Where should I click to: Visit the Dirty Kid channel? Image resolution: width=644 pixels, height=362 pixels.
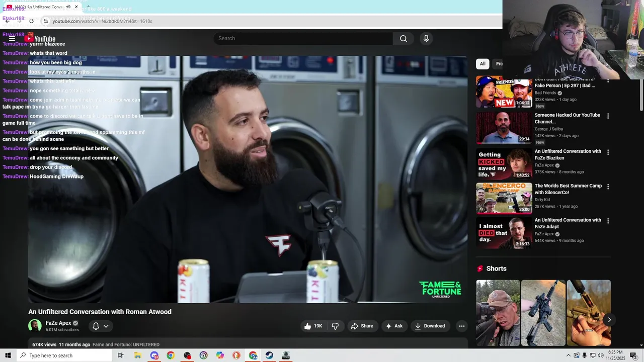click(542, 200)
